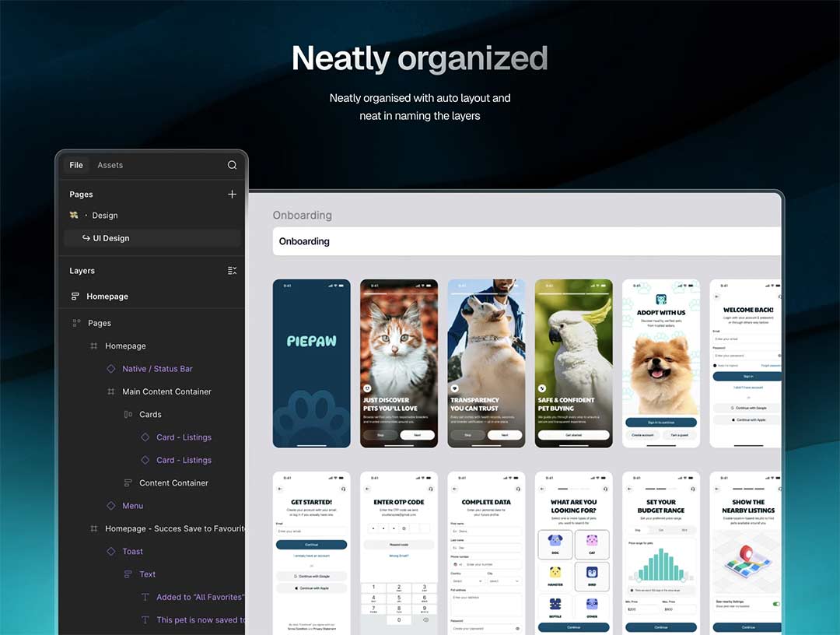Collapse all layers using the Layers header icon
The width and height of the screenshot is (840, 635).
[x=232, y=271]
